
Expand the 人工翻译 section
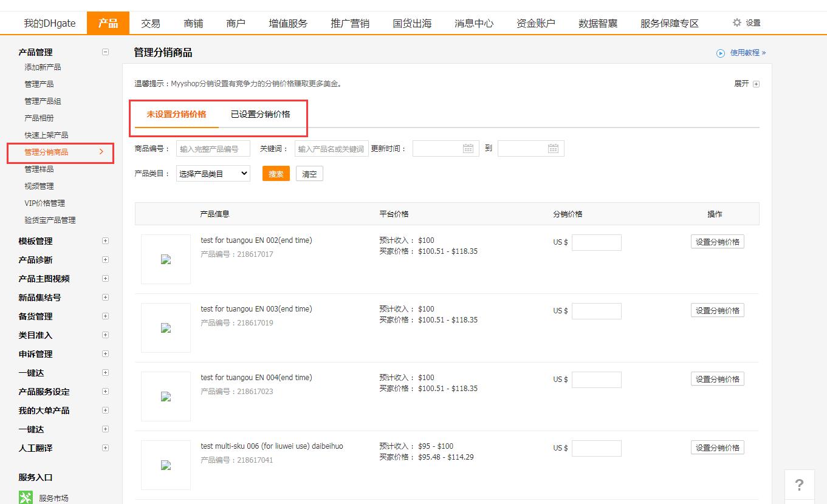pyautogui.click(x=105, y=448)
